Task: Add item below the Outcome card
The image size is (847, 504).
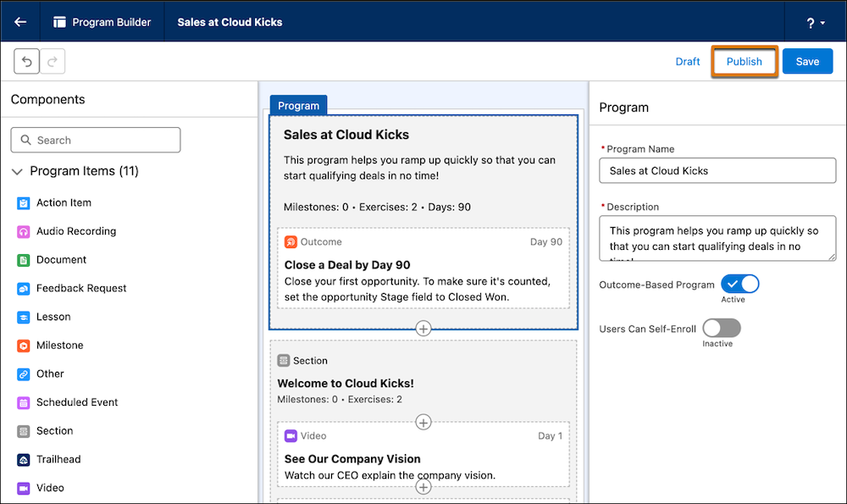Action: 423,328
